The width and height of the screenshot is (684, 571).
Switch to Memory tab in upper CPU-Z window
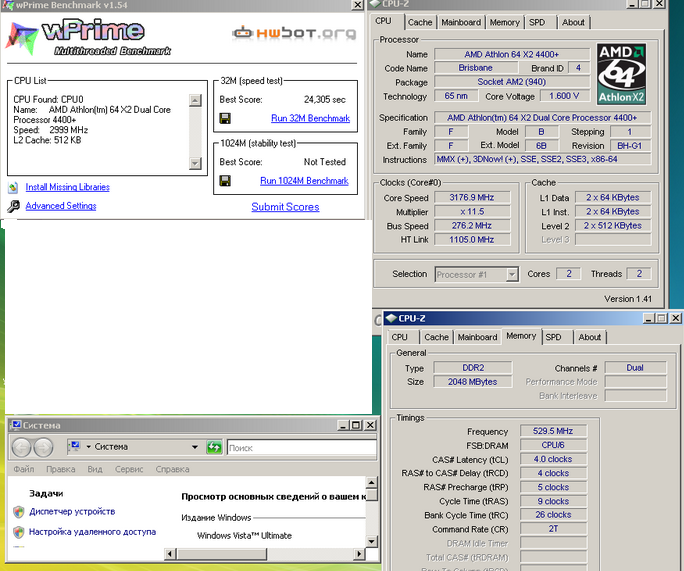[x=505, y=22]
